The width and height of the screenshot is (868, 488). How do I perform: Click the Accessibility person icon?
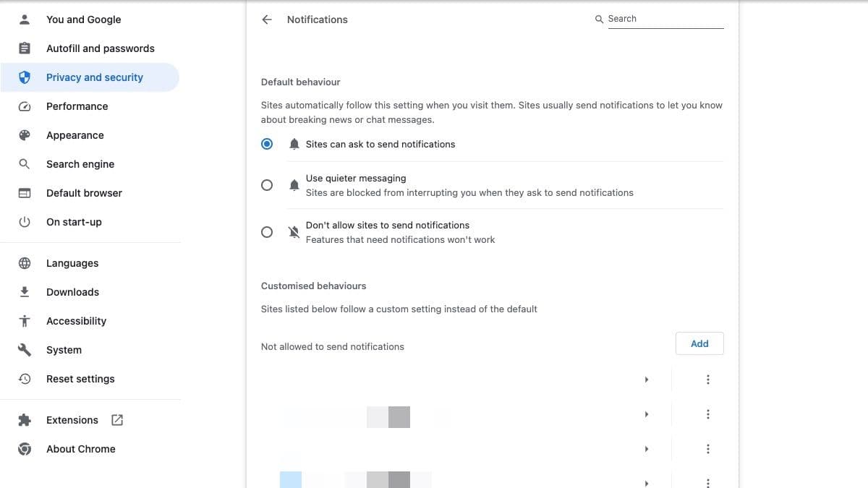(x=25, y=321)
